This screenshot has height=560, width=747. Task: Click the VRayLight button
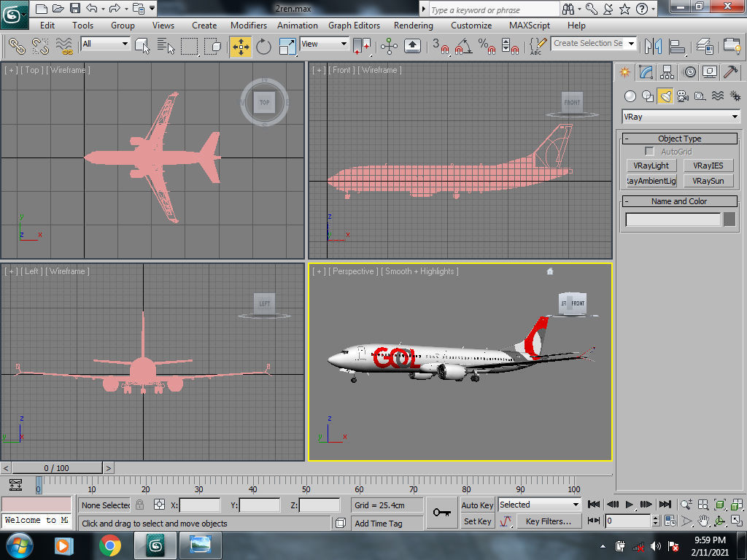point(651,166)
